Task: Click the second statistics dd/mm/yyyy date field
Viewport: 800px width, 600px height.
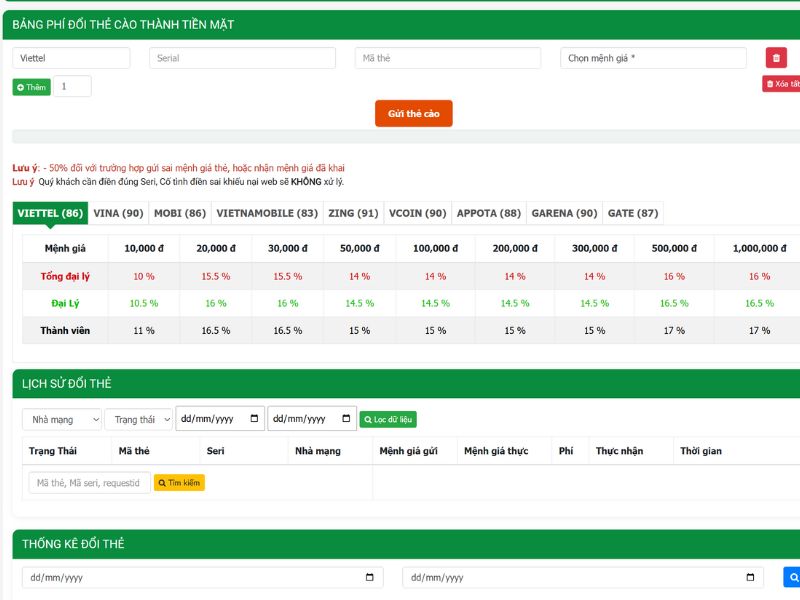Action: click(583, 577)
